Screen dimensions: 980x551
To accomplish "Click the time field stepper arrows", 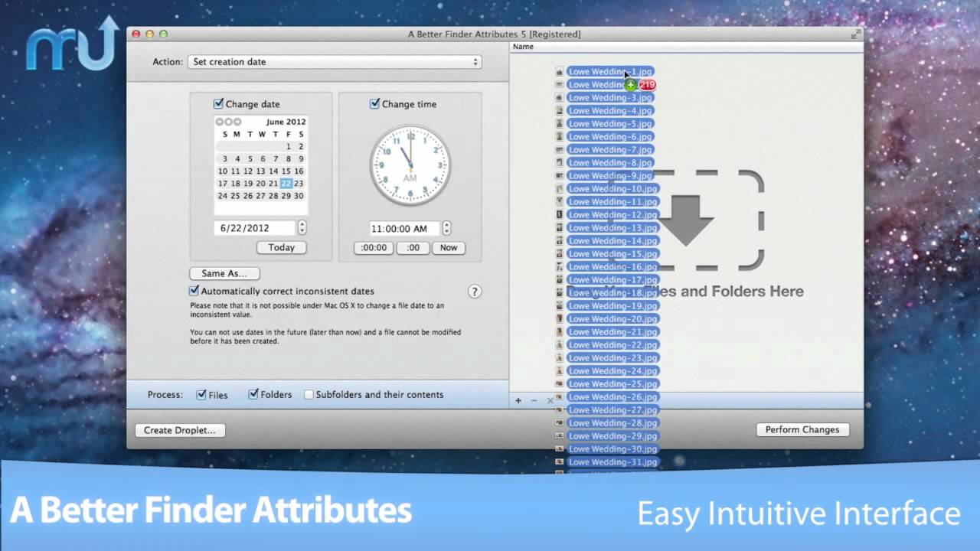I will point(446,228).
